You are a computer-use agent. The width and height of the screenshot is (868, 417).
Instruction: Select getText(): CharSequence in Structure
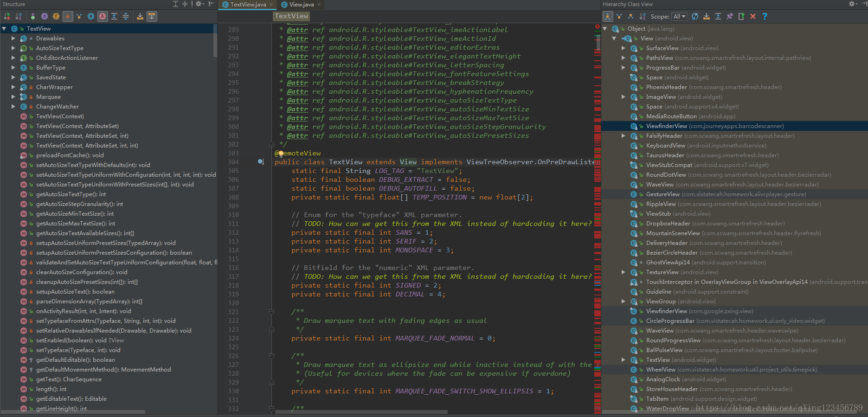coord(109,379)
